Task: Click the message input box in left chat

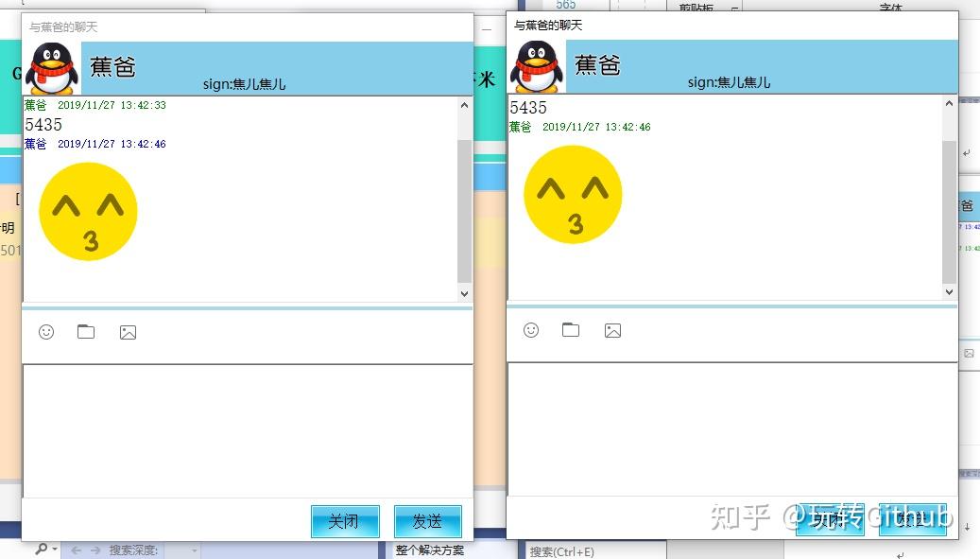Action: (249, 431)
